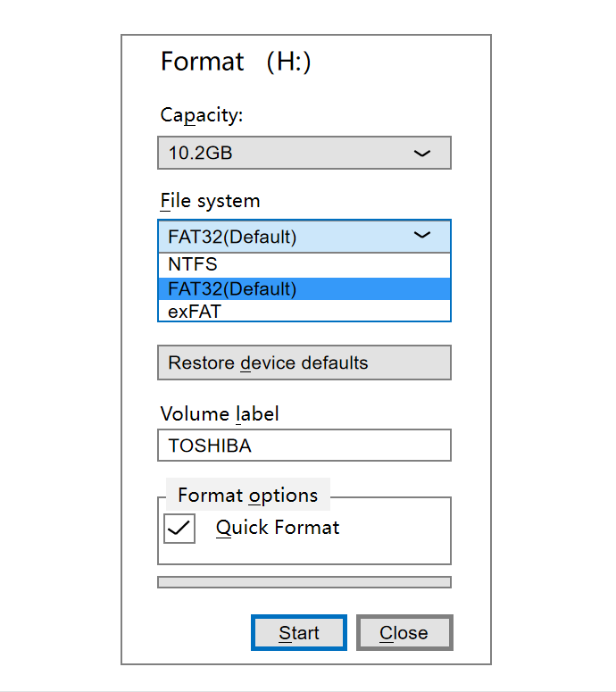Click the Capacity caption text

coord(202,115)
